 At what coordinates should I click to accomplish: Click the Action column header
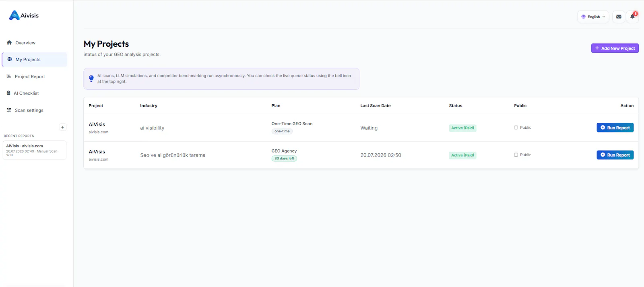(x=627, y=105)
